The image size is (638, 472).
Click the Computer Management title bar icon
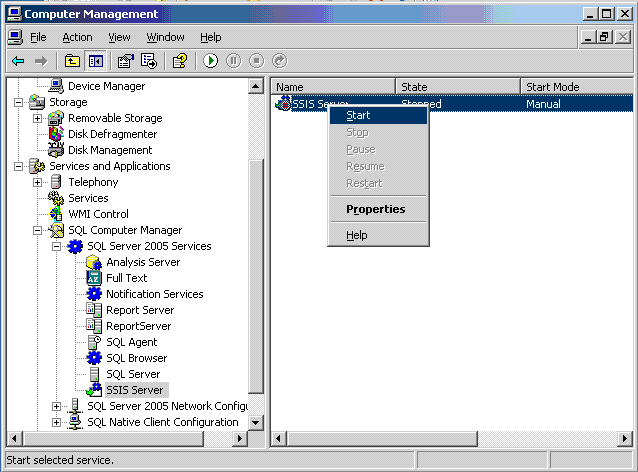(x=15, y=14)
